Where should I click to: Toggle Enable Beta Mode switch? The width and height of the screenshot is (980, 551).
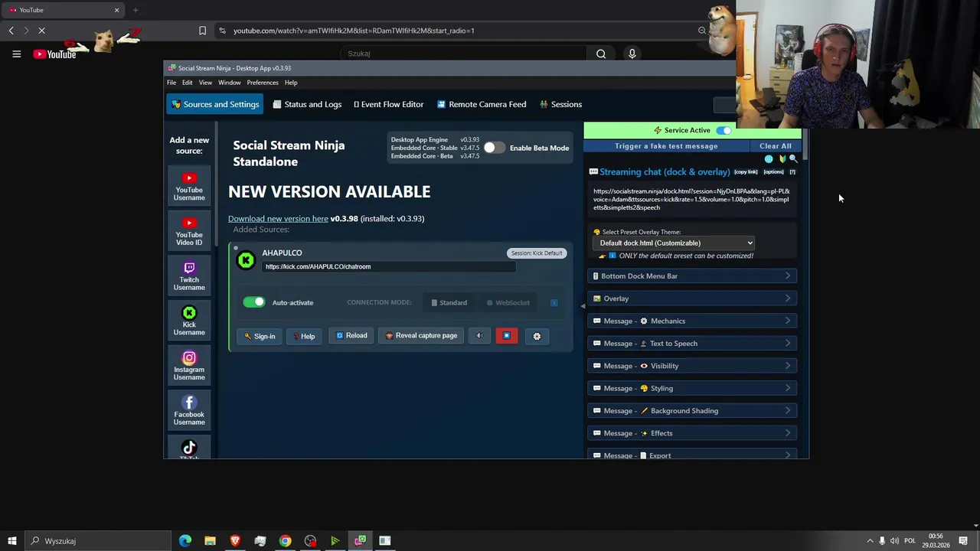[495, 148]
